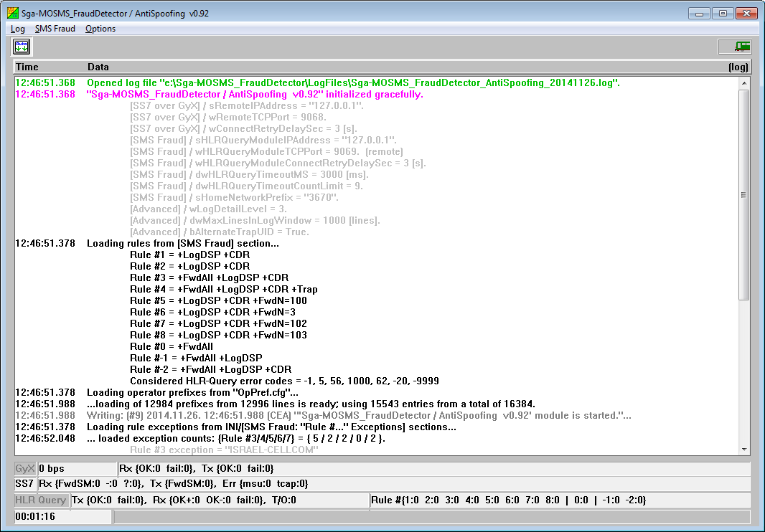Select the wRemoteTCPPort = 9068 line
The width and height of the screenshot is (765, 532).
tap(227, 117)
